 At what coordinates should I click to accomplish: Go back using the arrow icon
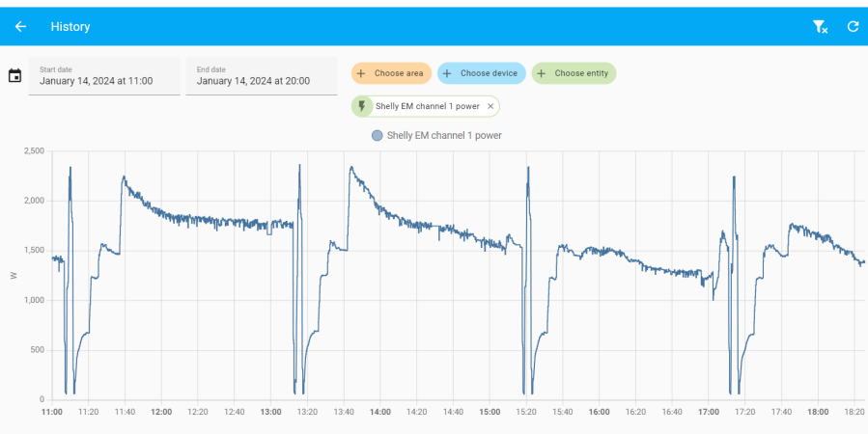pos(20,27)
